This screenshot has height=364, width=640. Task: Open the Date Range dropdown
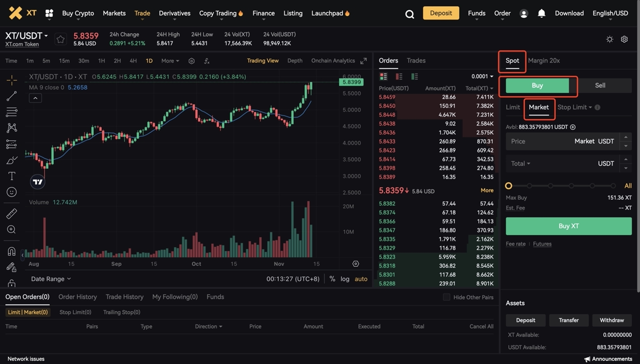pos(51,279)
